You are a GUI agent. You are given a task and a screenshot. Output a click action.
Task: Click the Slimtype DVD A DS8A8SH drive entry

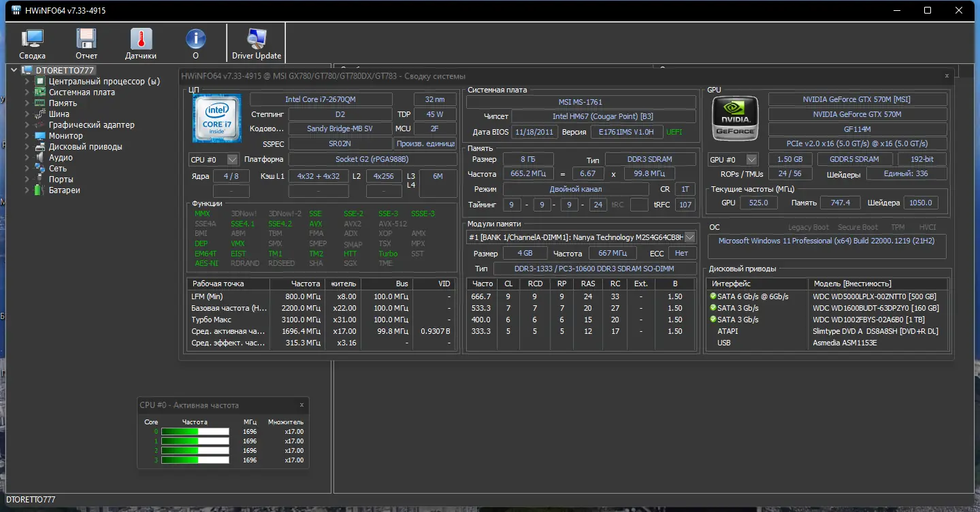click(875, 331)
